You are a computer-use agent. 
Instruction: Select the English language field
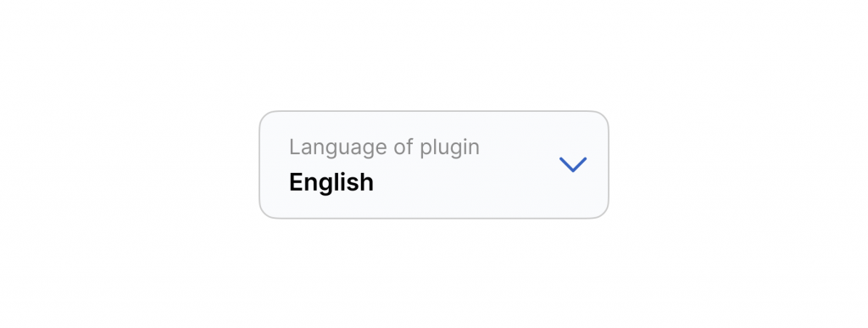pyautogui.click(x=434, y=164)
